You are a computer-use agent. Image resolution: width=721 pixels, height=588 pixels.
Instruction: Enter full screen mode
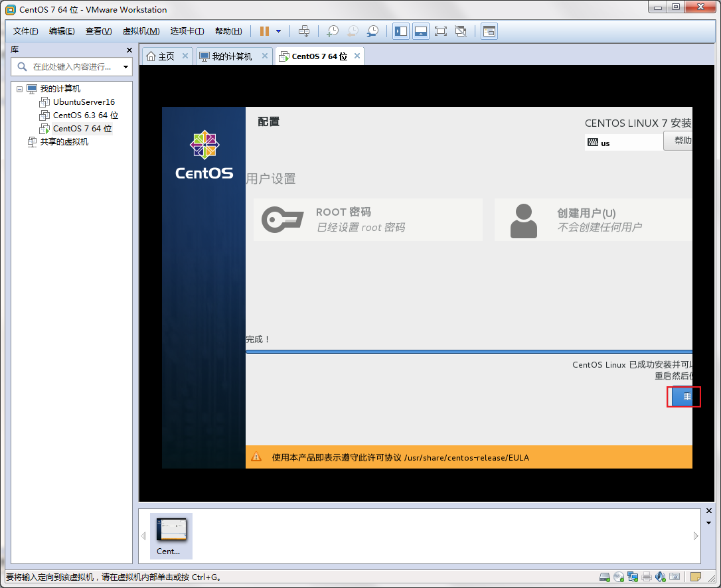point(441,31)
